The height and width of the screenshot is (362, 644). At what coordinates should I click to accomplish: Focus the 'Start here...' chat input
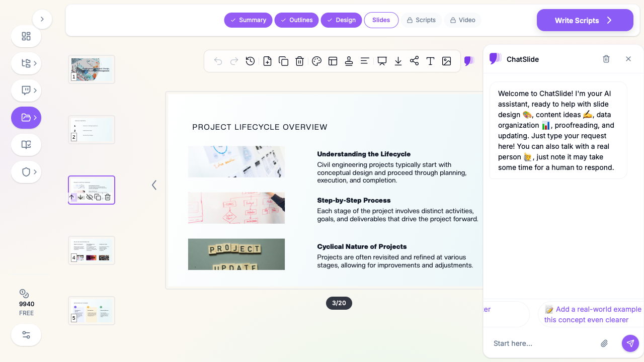click(x=542, y=343)
